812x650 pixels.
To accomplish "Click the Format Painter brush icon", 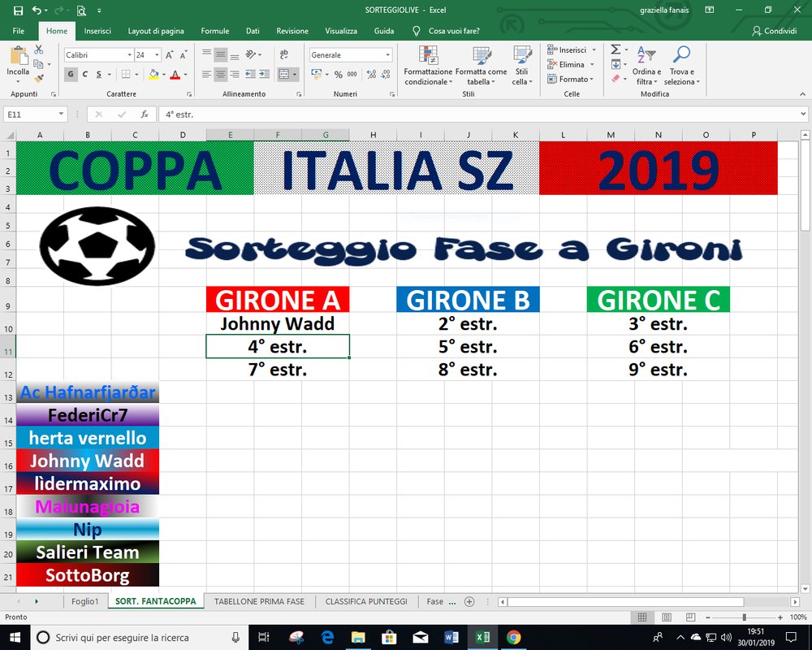I will tap(39, 78).
